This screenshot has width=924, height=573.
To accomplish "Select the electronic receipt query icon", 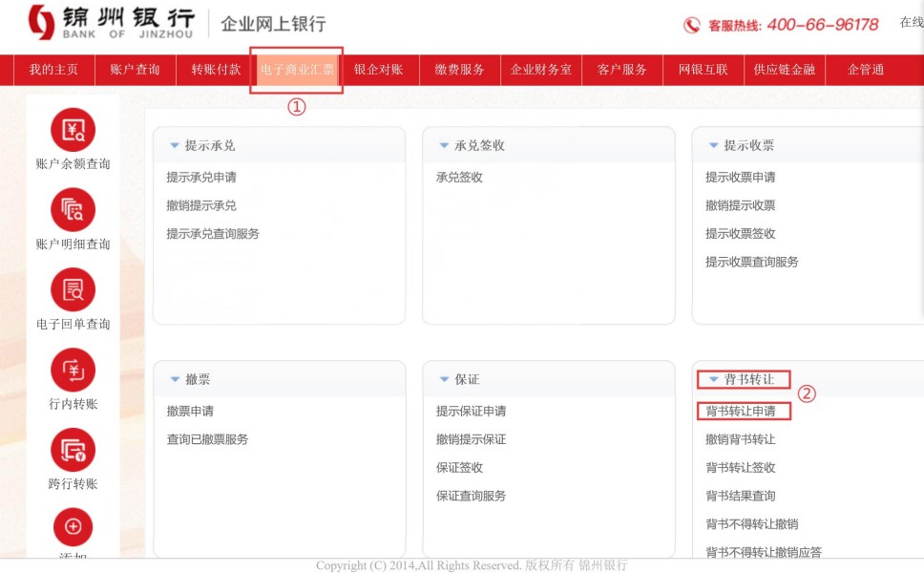I will pos(73,289).
